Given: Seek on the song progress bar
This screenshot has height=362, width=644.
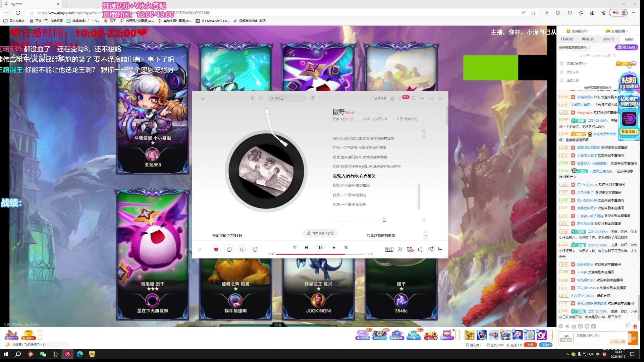Looking at the screenshot, I should tap(320, 254).
